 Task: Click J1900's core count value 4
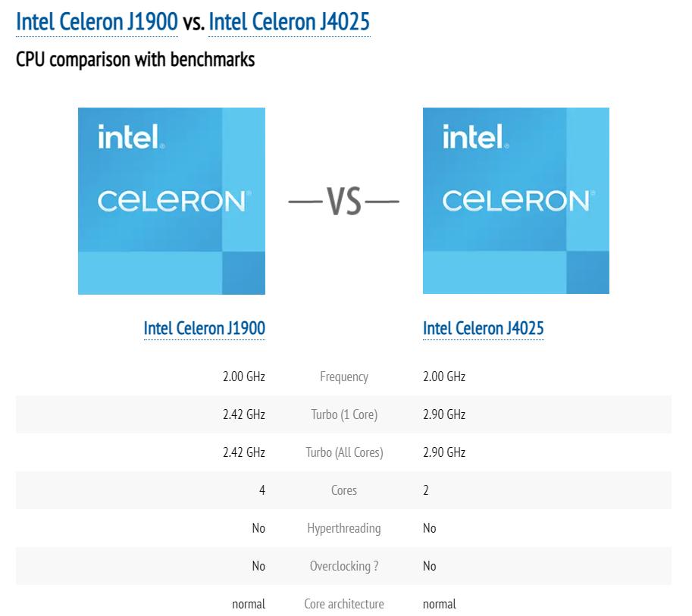[262, 490]
